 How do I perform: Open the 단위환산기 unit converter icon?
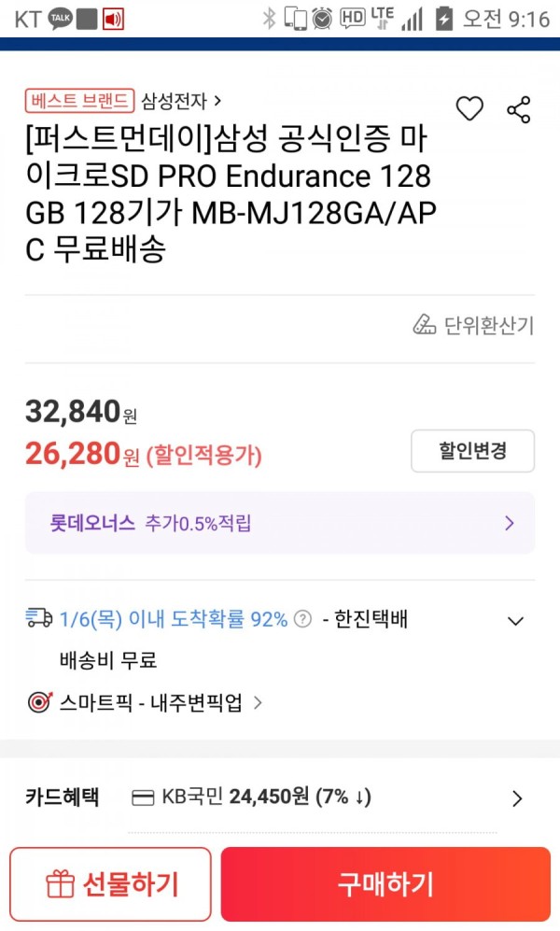pyautogui.click(x=424, y=325)
